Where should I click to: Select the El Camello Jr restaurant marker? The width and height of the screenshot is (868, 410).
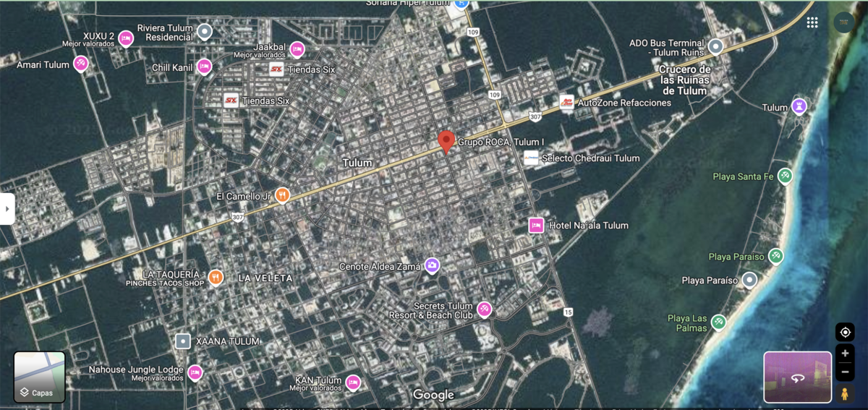(x=283, y=195)
